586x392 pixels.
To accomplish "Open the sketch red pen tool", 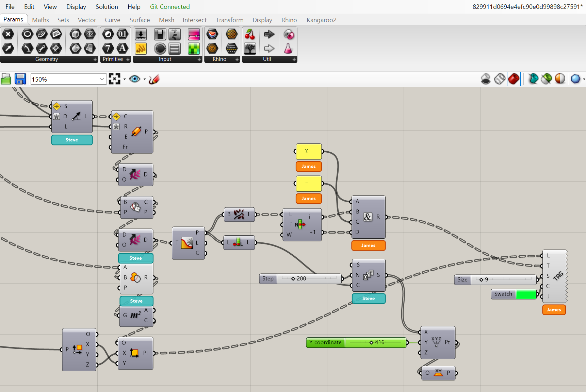I will click(154, 79).
